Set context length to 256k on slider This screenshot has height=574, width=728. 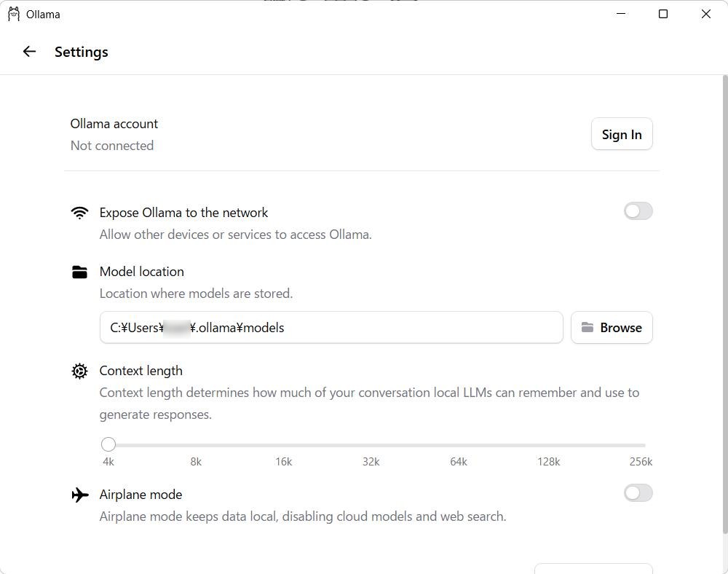click(644, 444)
